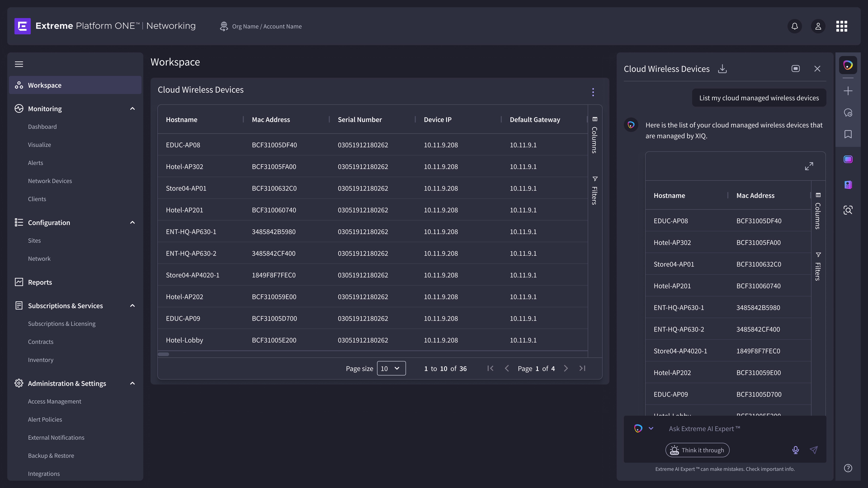Collapse the Monitoring section
Screen dimensions: 868x488
(x=132, y=108)
